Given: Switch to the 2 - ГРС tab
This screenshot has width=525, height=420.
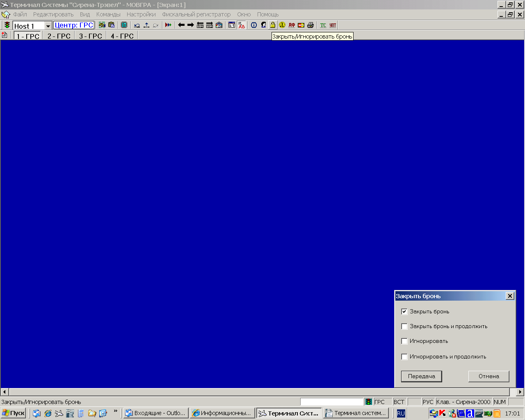Looking at the screenshot, I should pos(59,36).
